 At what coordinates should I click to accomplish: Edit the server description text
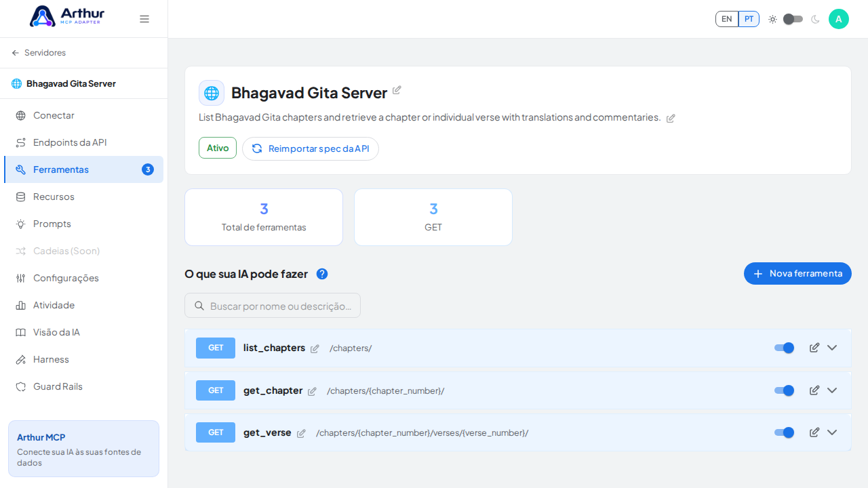[x=671, y=118]
